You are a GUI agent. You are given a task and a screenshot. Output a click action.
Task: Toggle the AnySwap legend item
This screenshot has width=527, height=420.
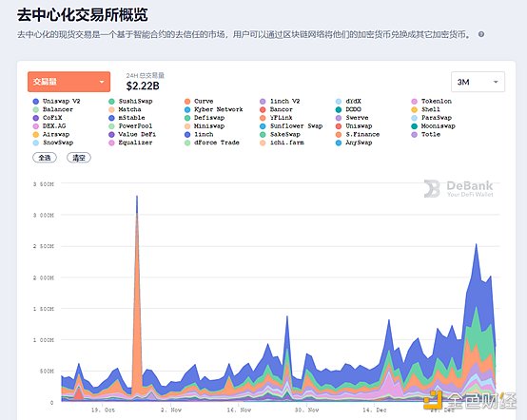point(354,143)
